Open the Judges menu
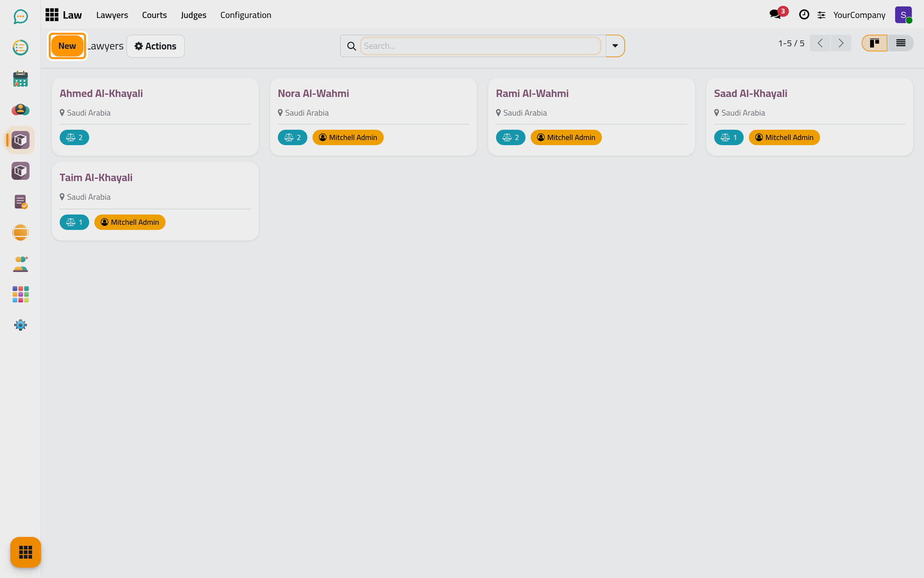The height and width of the screenshot is (578, 924). (x=193, y=15)
